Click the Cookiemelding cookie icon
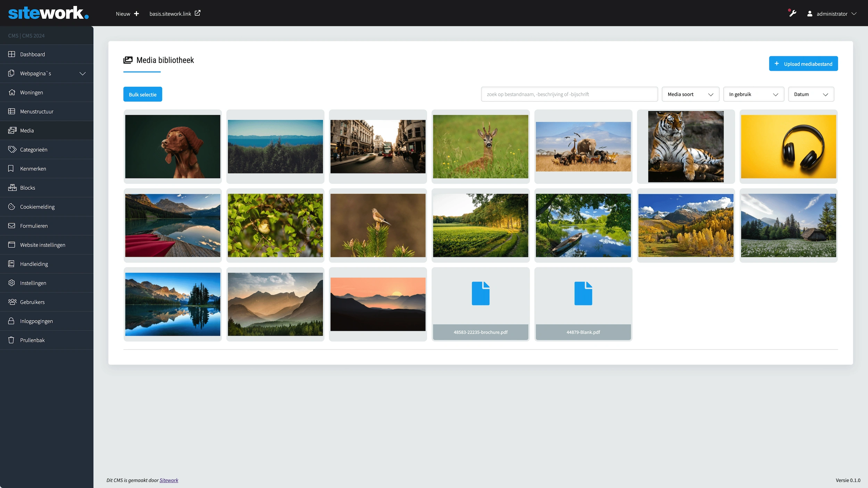The width and height of the screenshot is (868, 488). (x=11, y=207)
